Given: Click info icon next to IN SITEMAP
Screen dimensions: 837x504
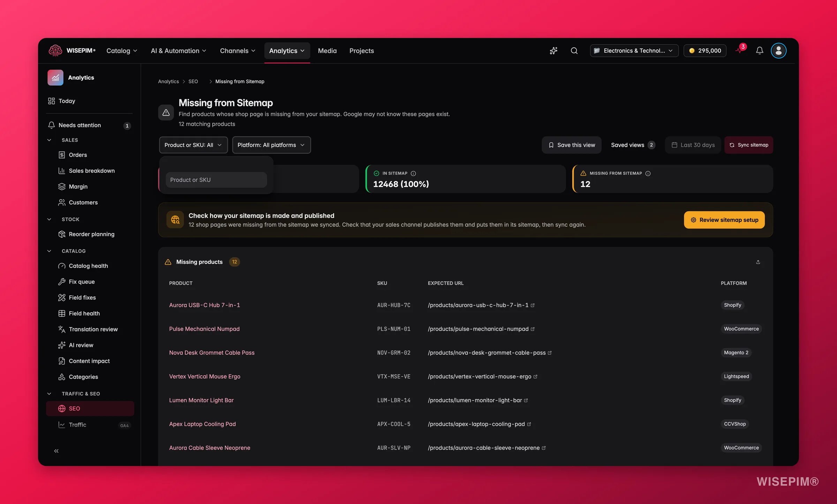Looking at the screenshot, I should (x=413, y=173).
